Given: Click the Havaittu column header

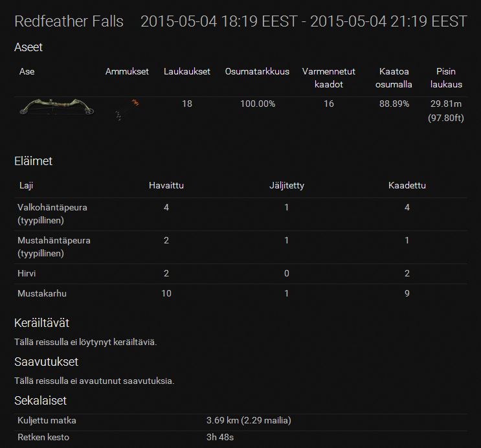Looking at the screenshot, I should click(x=166, y=186).
